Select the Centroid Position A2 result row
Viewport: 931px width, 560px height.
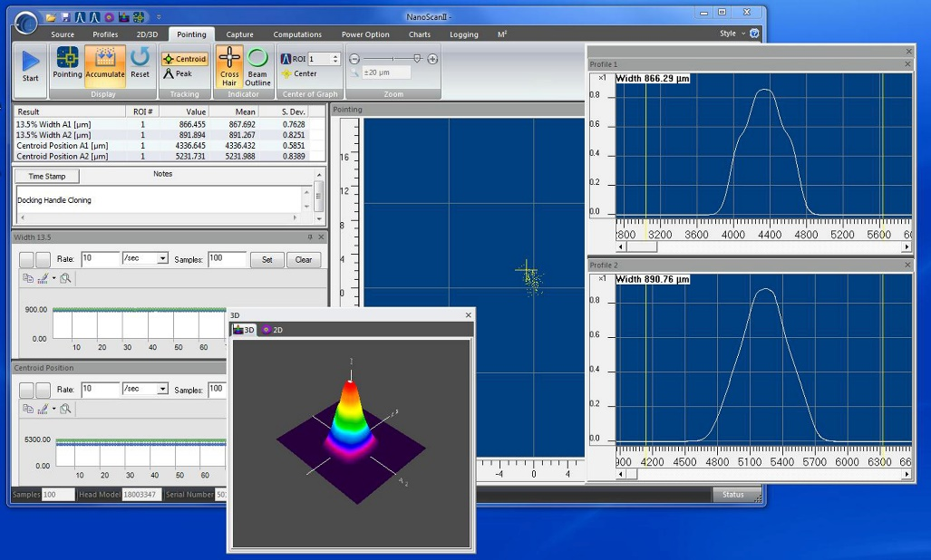click(170, 157)
